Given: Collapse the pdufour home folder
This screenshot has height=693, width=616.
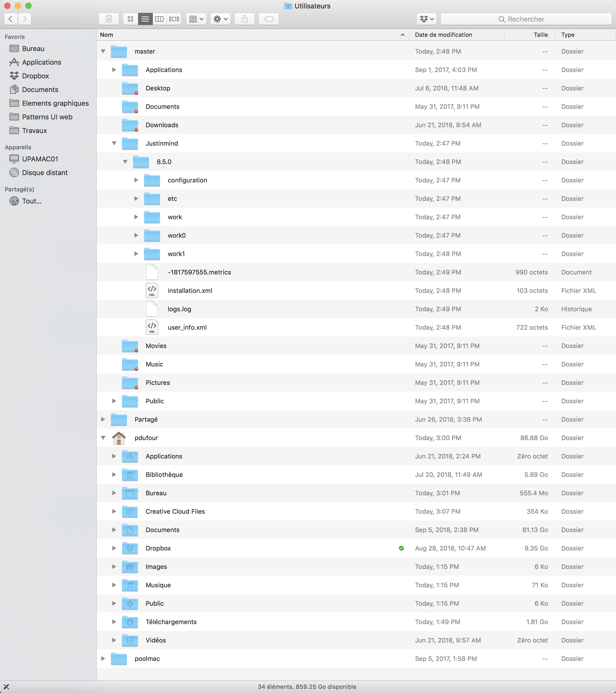Looking at the screenshot, I should 103,438.
